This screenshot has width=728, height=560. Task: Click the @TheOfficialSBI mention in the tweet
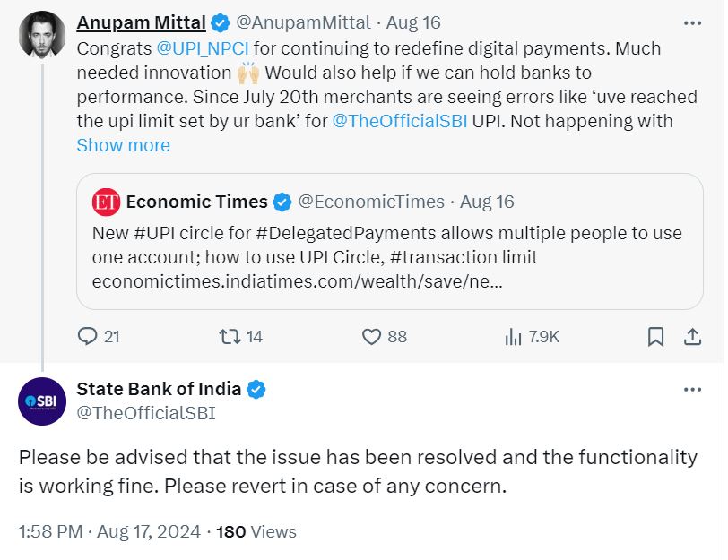click(x=400, y=121)
